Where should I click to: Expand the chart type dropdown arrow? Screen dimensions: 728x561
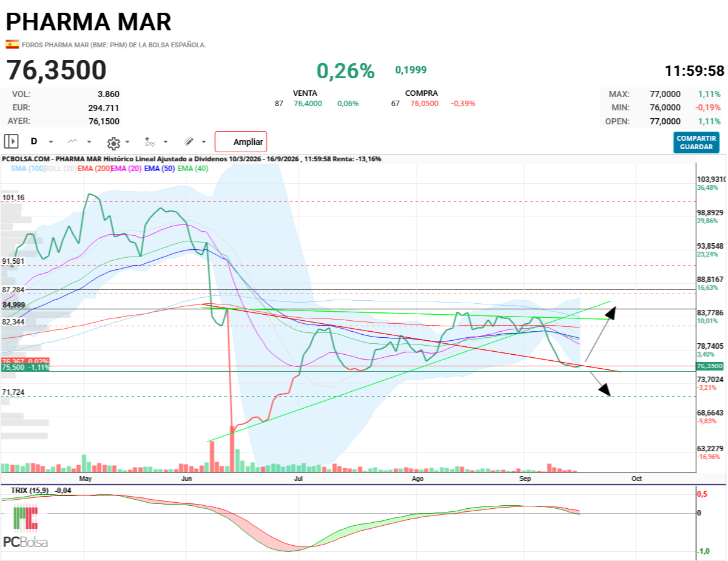[x=89, y=142]
